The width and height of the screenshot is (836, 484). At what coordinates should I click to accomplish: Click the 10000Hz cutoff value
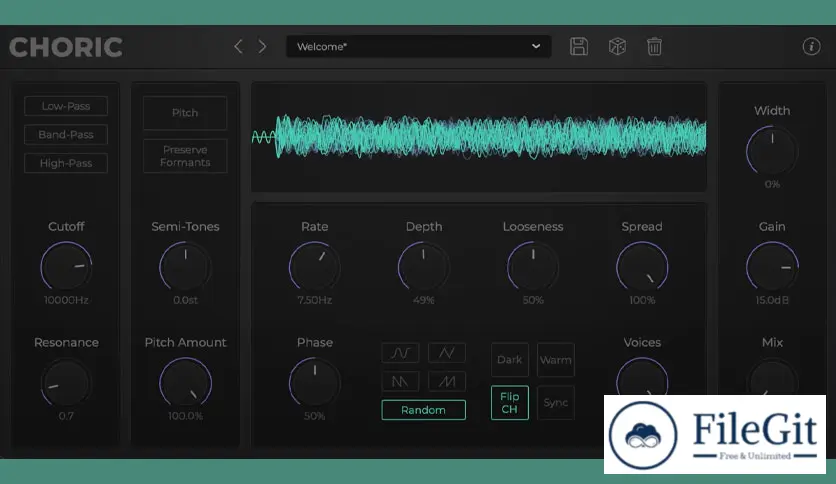66,300
